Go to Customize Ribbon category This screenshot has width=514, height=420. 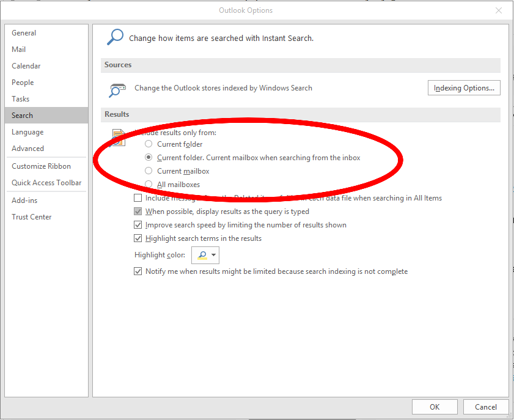pyautogui.click(x=46, y=166)
